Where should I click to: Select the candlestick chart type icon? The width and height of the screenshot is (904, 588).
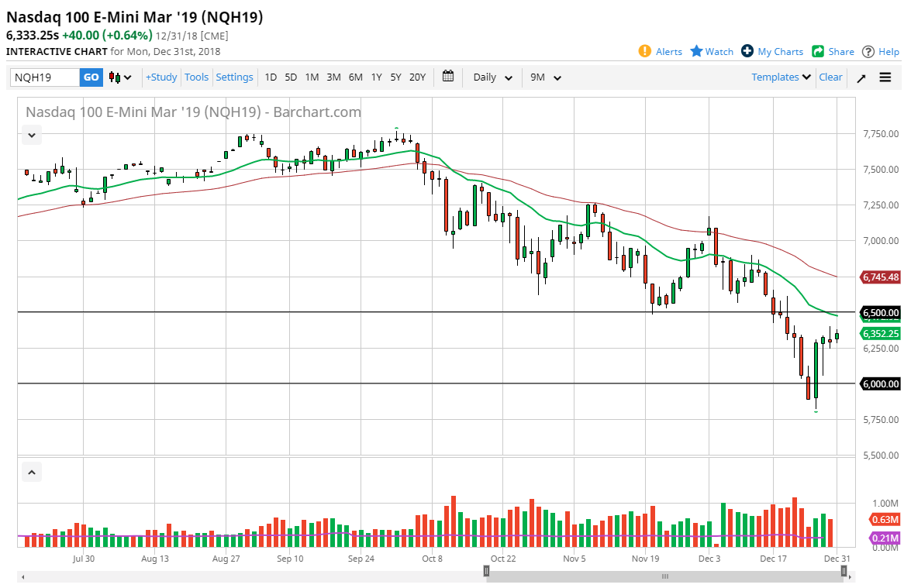click(x=113, y=77)
